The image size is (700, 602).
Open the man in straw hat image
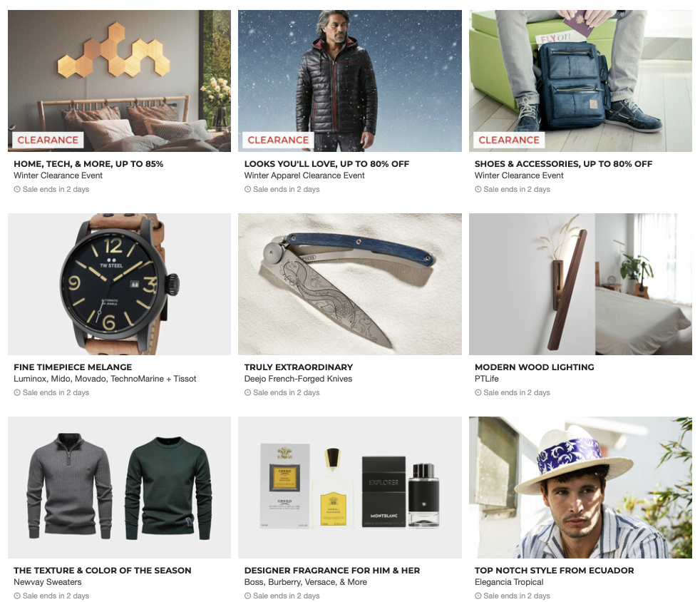(580, 487)
